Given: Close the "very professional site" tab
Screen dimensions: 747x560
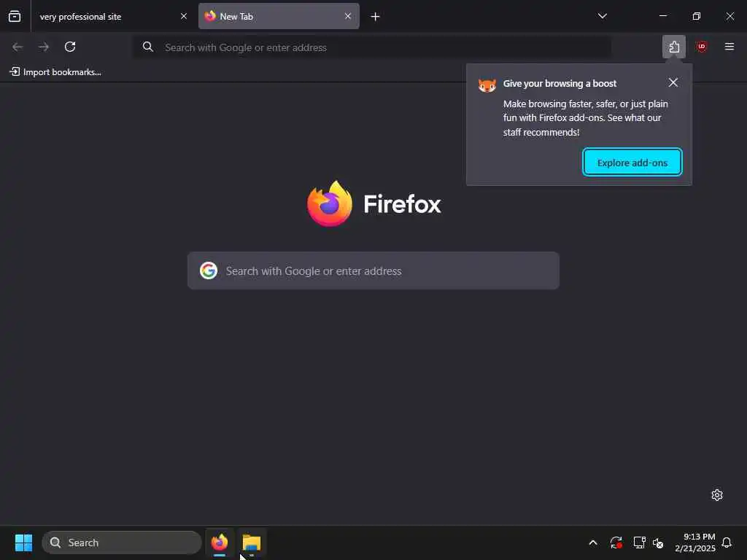Looking at the screenshot, I should tap(184, 16).
